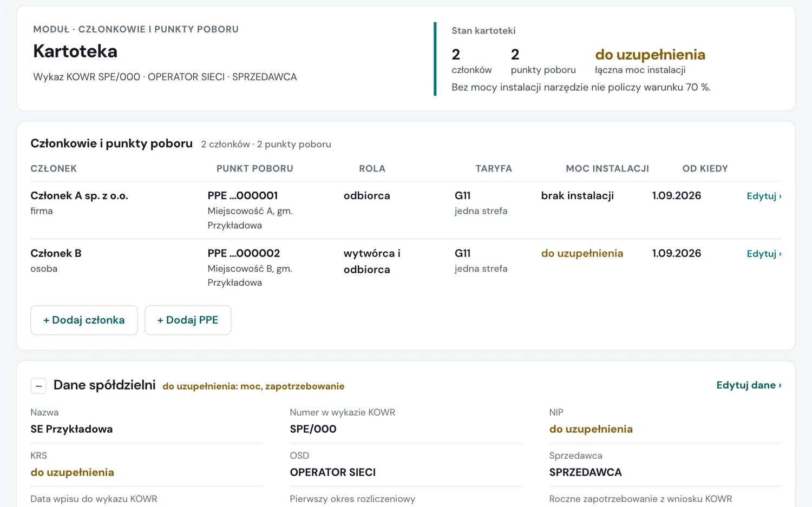Click 'do uzupełnienia' łączna moc instalacji status
812x507 pixels.
coord(650,55)
